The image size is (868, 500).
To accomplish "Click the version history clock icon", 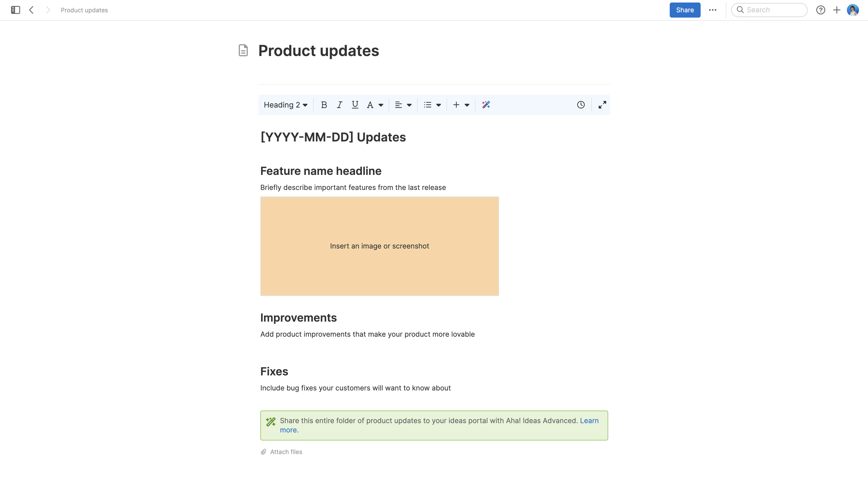I will pos(581,104).
